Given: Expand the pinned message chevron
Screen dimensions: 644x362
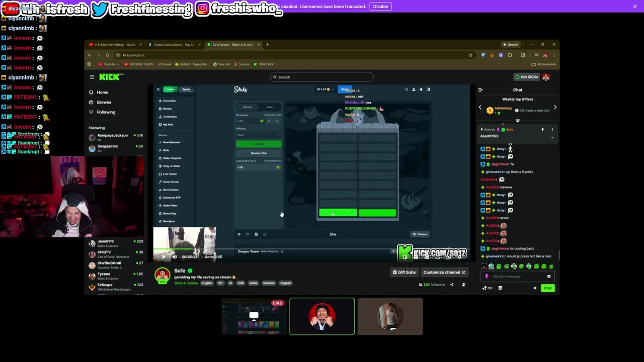Looking at the screenshot, I should [x=552, y=137].
